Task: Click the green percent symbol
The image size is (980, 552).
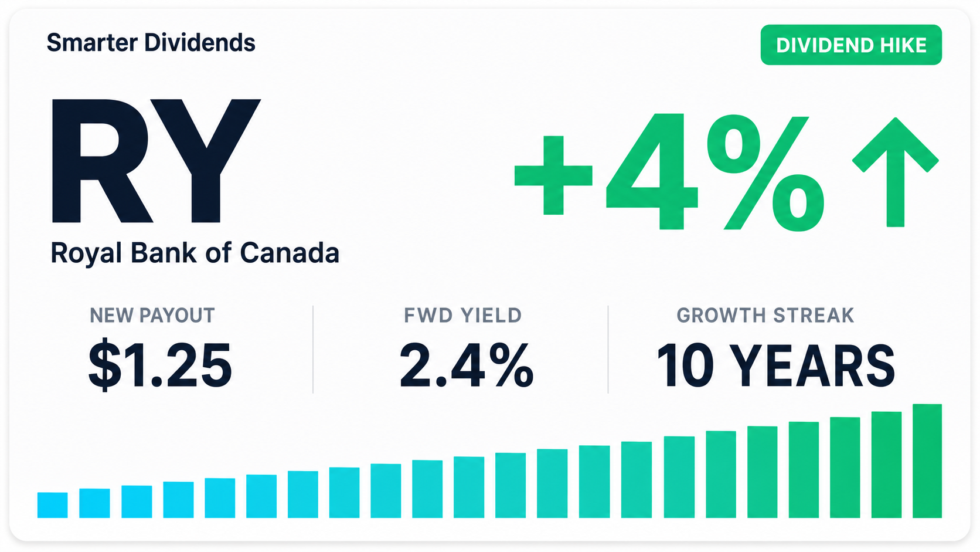Action: (x=765, y=172)
